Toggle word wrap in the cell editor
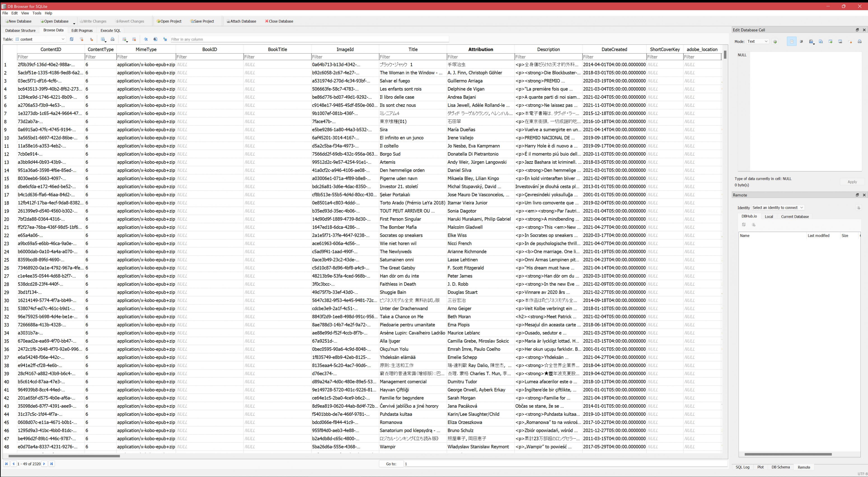Image resolution: width=868 pixels, height=477 pixels. (x=791, y=42)
